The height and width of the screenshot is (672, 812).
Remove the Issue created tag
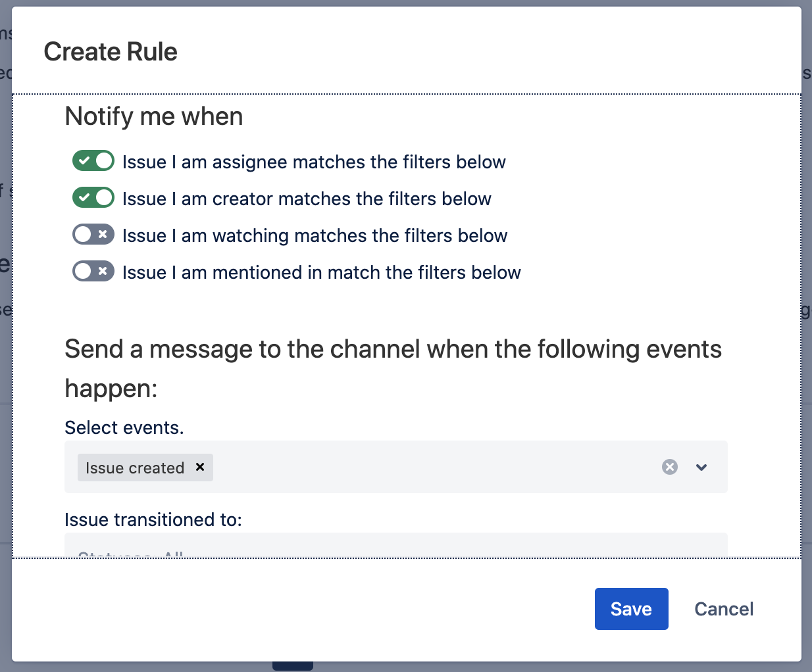point(200,467)
